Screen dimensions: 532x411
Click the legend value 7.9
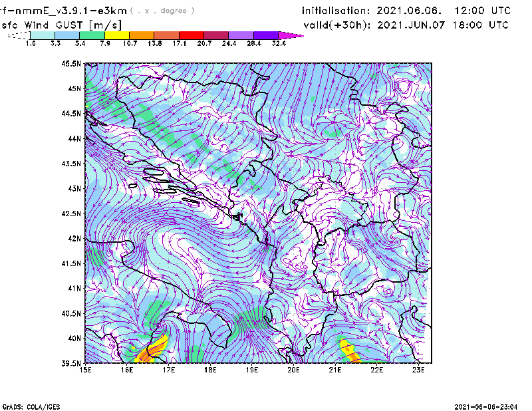tap(105, 43)
